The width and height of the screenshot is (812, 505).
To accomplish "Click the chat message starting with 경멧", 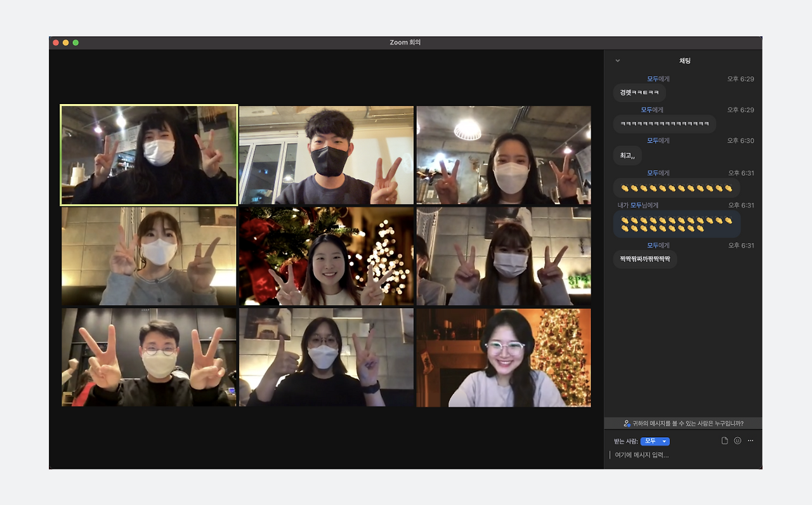I will 639,93.
